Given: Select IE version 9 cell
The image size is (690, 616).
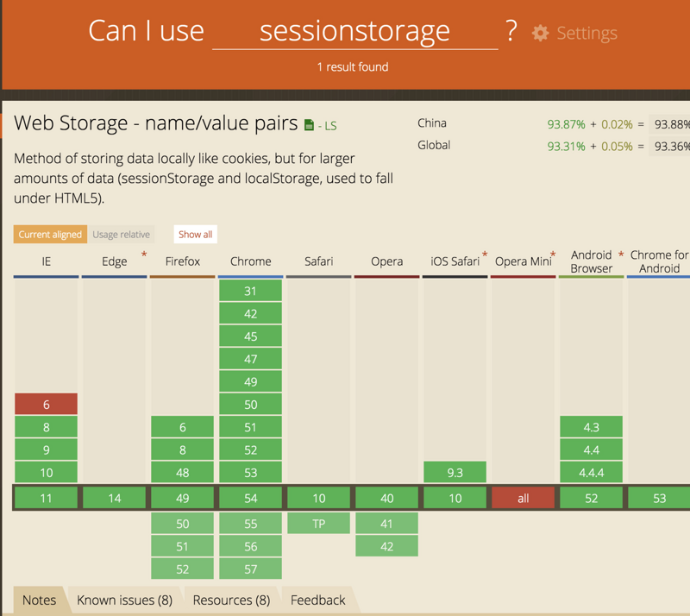Looking at the screenshot, I should (x=47, y=450).
